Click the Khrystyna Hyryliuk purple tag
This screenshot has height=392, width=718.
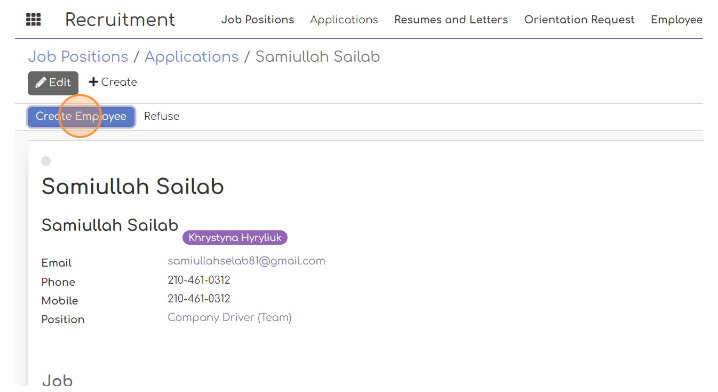coord(235,237)
